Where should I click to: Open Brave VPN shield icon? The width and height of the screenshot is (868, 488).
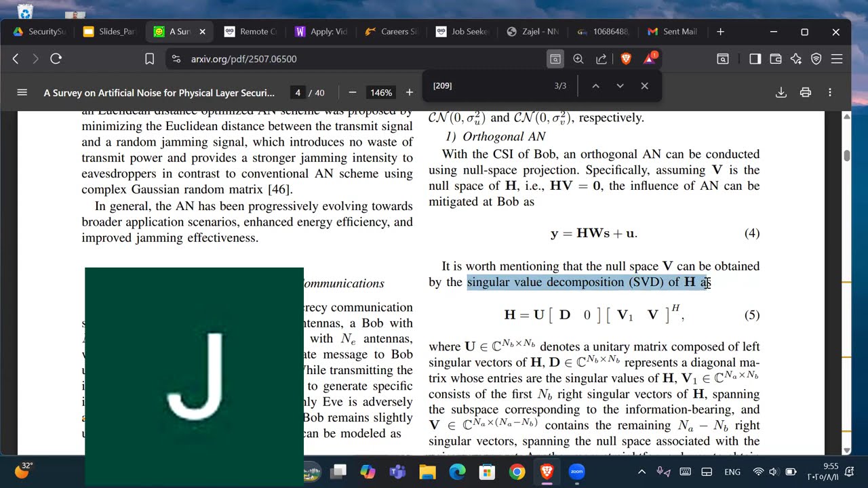point(816,59)
